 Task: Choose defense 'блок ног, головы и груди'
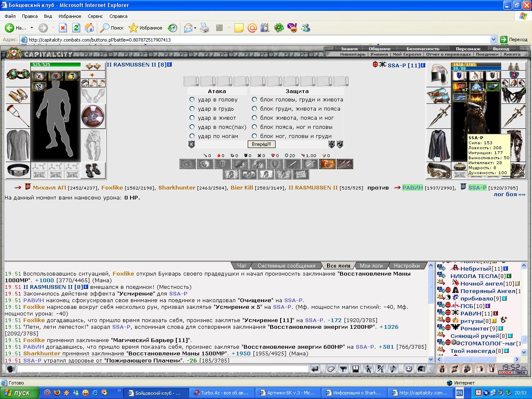(x=254, y=136)
